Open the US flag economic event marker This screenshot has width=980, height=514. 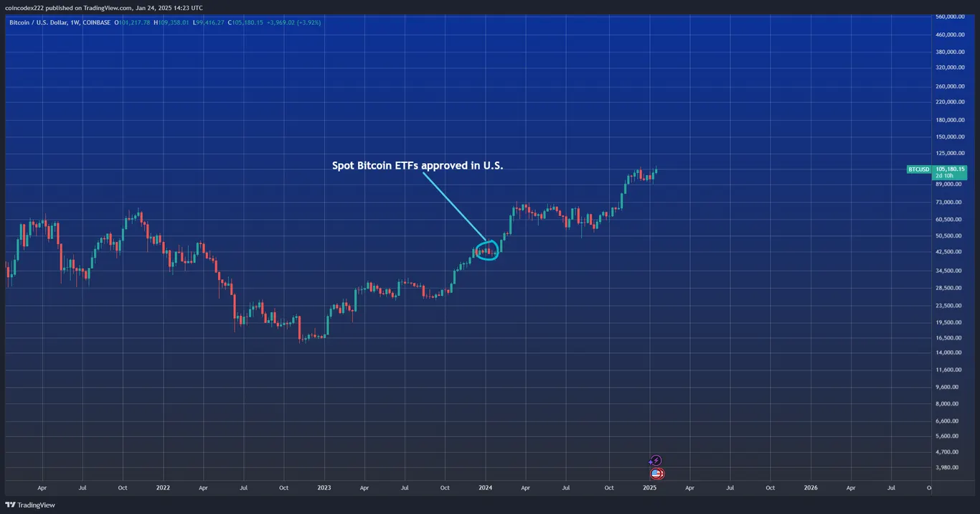point(656,473)
